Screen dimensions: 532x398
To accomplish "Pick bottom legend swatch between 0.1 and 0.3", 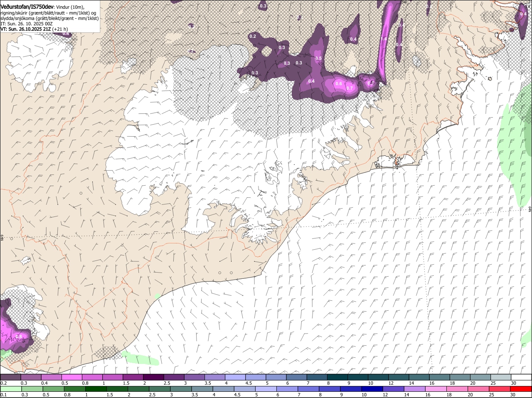I will tap(11, 389).
